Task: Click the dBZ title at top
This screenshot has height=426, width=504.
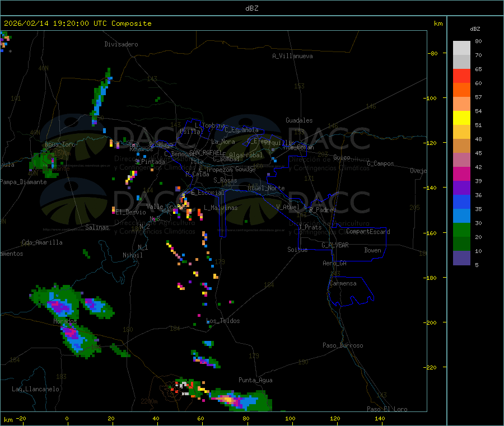Action: click(251, 8)
